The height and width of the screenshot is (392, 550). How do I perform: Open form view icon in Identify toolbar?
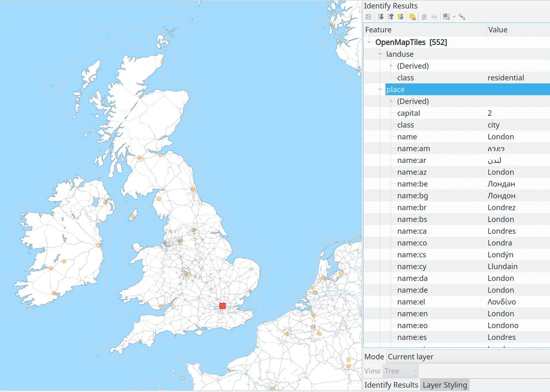[368, 17]
